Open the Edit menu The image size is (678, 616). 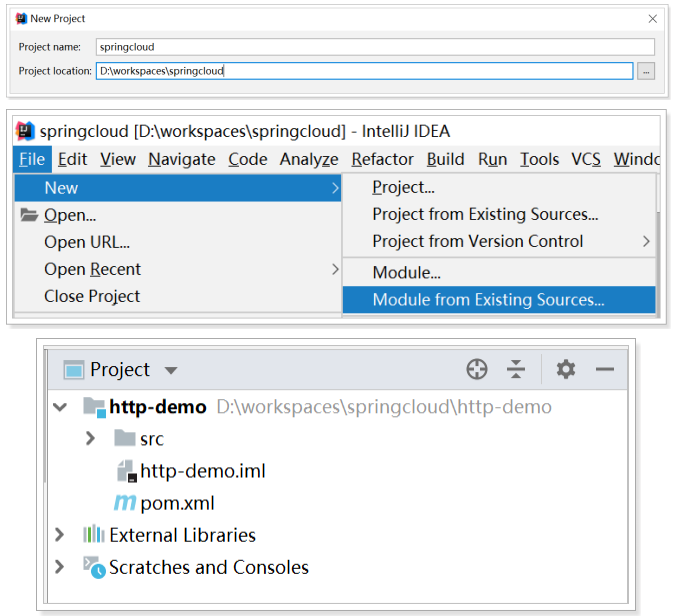tap(72, 160)
